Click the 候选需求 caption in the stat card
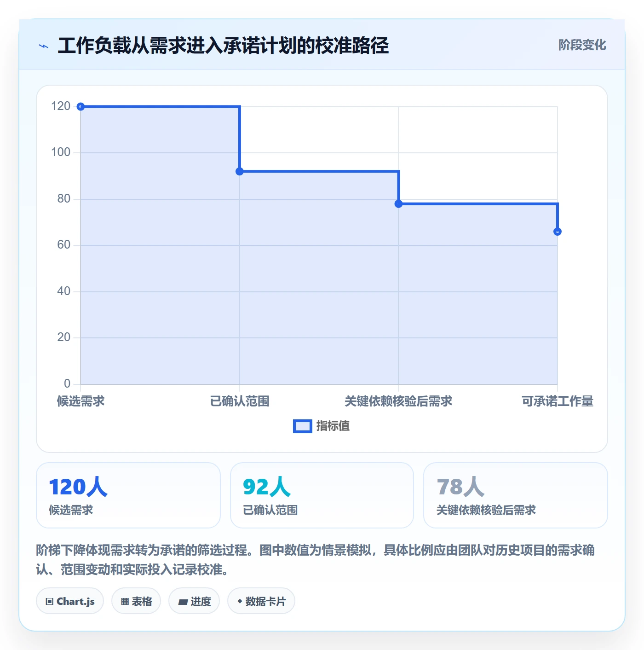 point(71,510)
